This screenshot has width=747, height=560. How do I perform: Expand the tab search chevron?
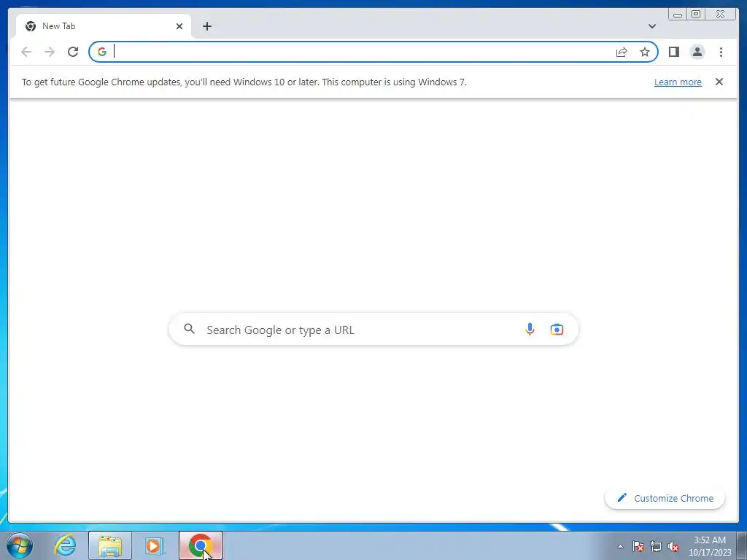point(651,26)
